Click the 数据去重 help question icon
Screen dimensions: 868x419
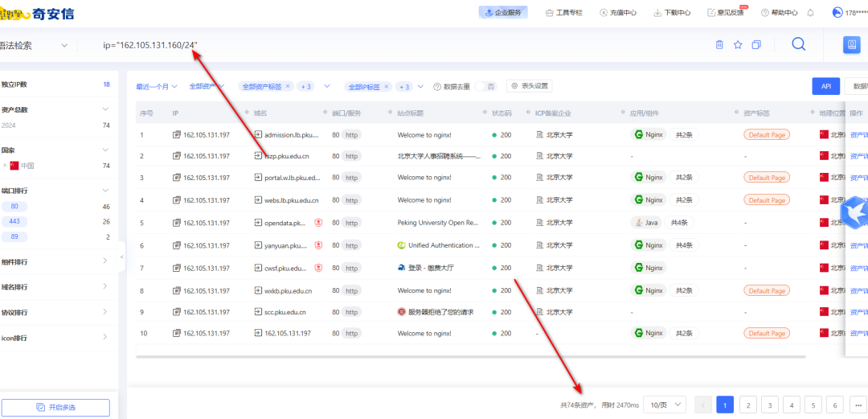click(436, 87)
